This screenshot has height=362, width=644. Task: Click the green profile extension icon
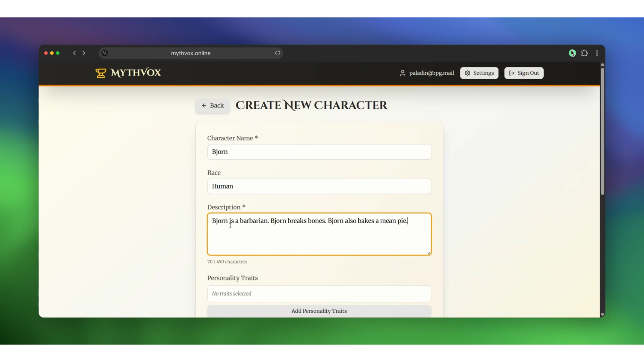click(572, 53)
